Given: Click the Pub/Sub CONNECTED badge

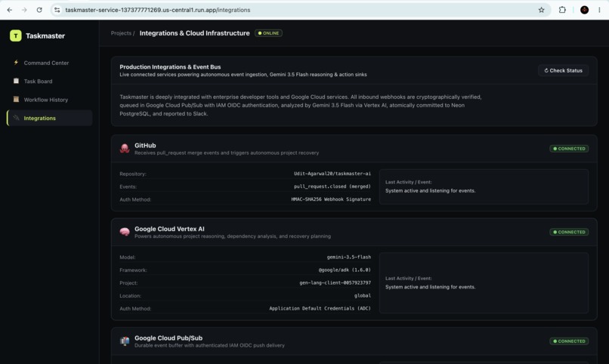Looking at the screenshot, I should coord(569,341).
